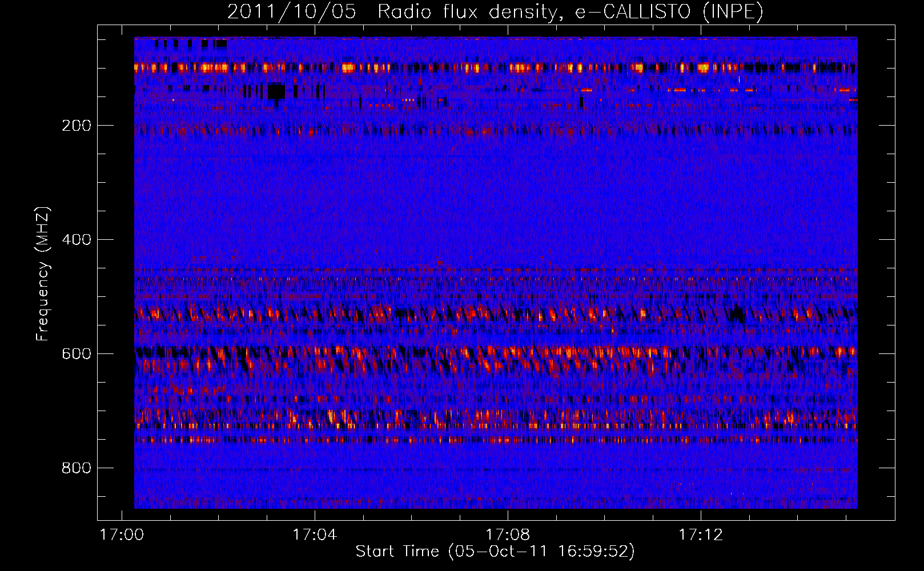Screen dimensions: 924x571
Task: Click the 600 frequency tick label
Action: tap(77, 354)
